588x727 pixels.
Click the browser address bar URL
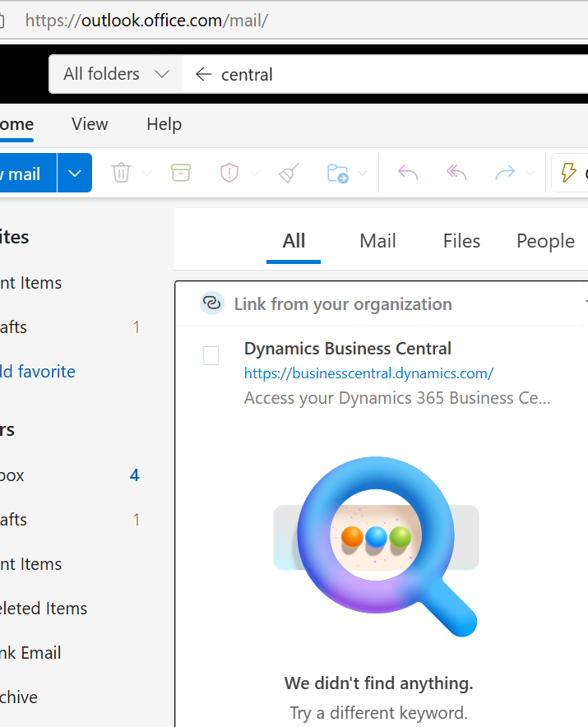[x=146, y=21]
